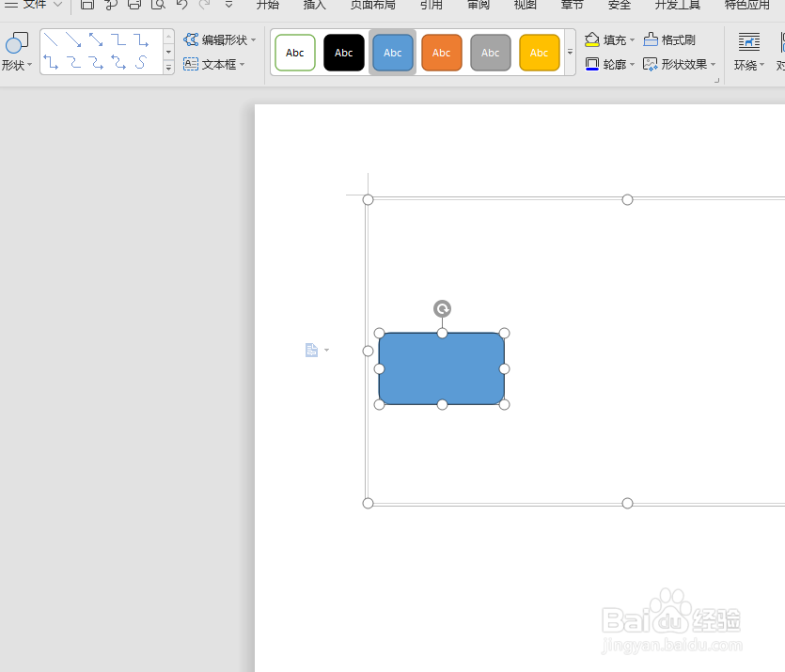
Task: Switch to the 开始 tab
Action: [x=268, y=5]
